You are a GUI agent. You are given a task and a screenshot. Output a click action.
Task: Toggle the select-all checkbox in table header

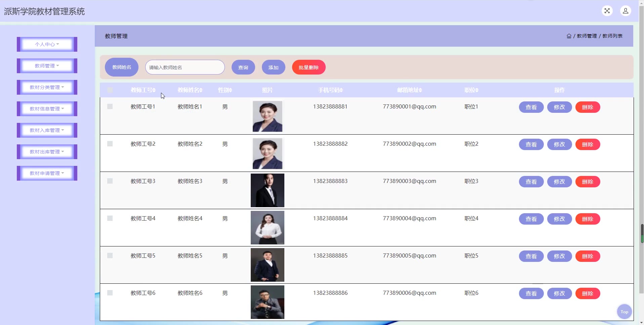click(x=110, y=90)
